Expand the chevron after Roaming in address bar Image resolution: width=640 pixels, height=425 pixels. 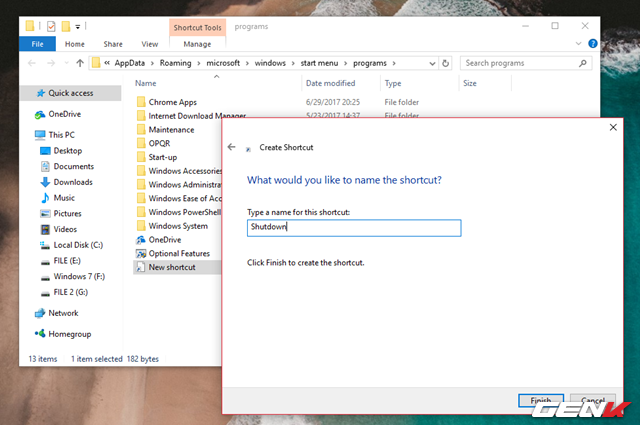(x=199, y=63)
